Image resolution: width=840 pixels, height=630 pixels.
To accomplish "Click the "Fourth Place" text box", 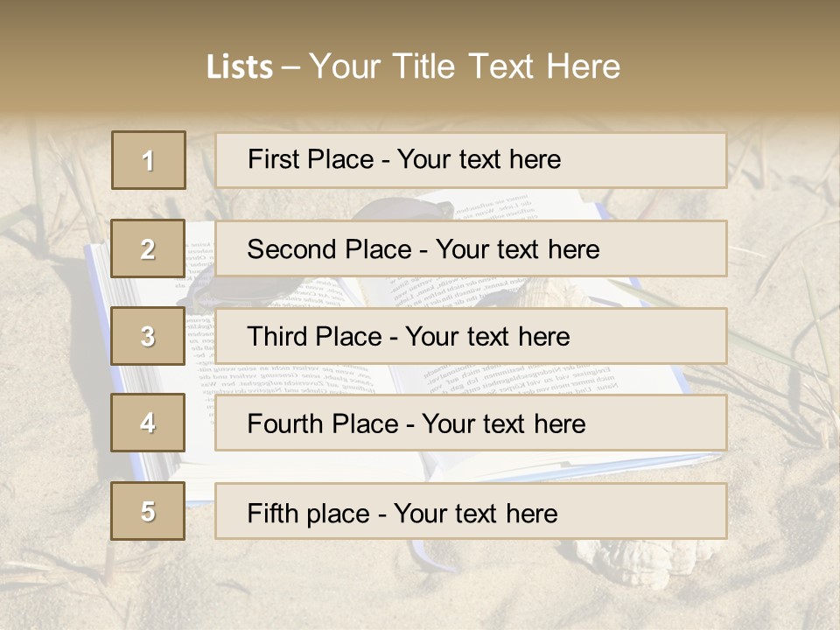I will [x=471, y=423].
